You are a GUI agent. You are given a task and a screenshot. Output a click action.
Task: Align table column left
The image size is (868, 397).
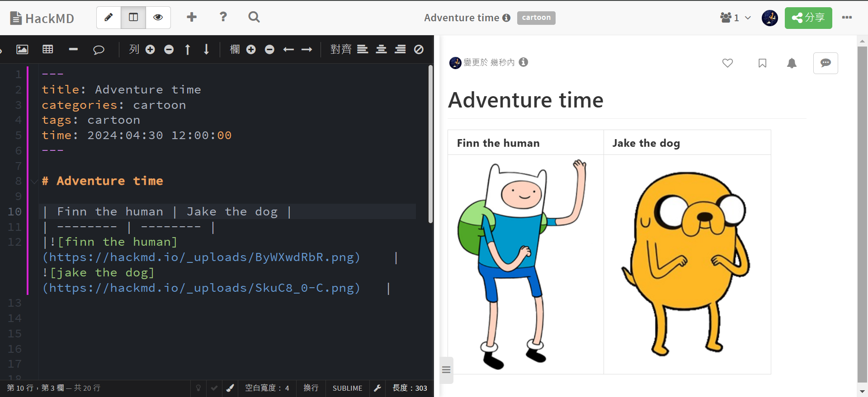[x=363, y=49]
